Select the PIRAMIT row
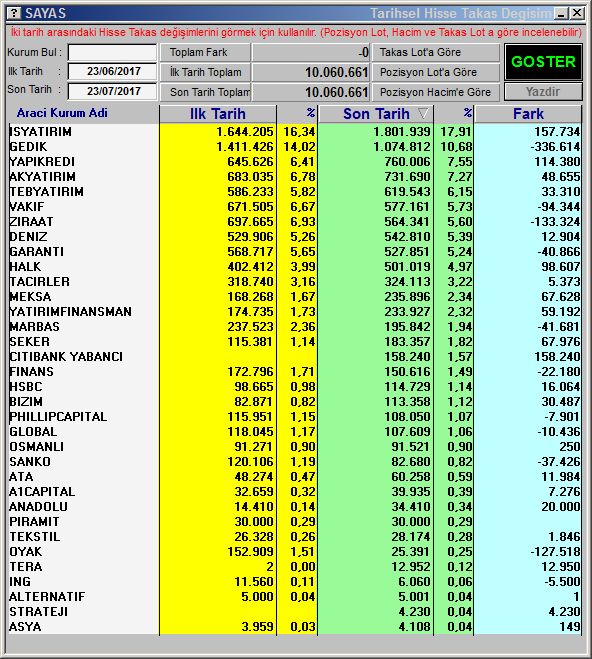The width and height of the screenshot is (592, 659). click(295, 522)
